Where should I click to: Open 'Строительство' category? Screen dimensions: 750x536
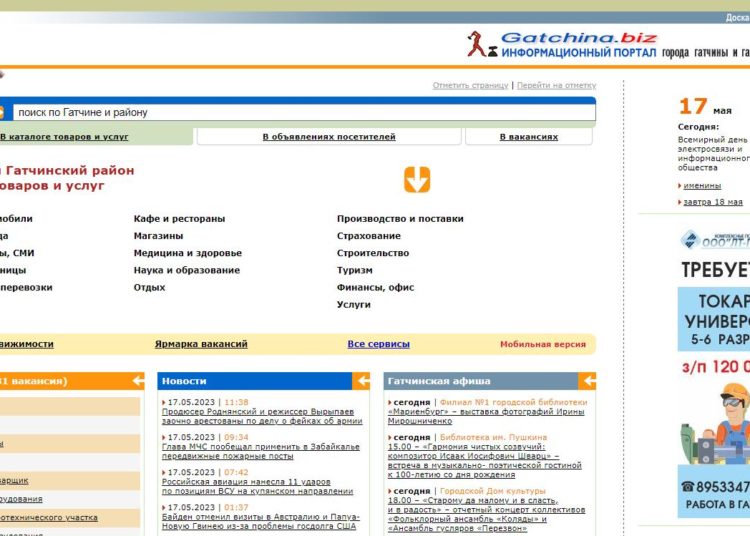(373, 253)
